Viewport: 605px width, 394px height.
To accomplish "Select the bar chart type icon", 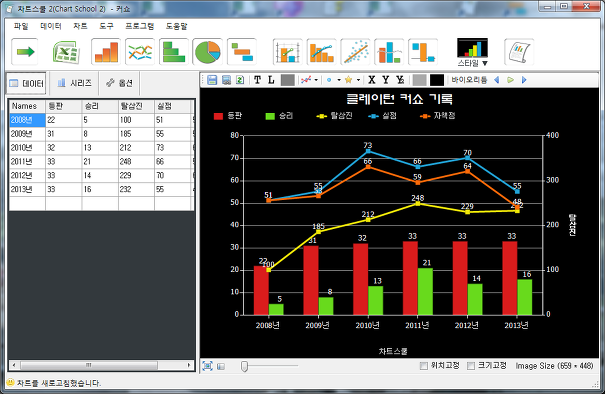I will point(106,52).
